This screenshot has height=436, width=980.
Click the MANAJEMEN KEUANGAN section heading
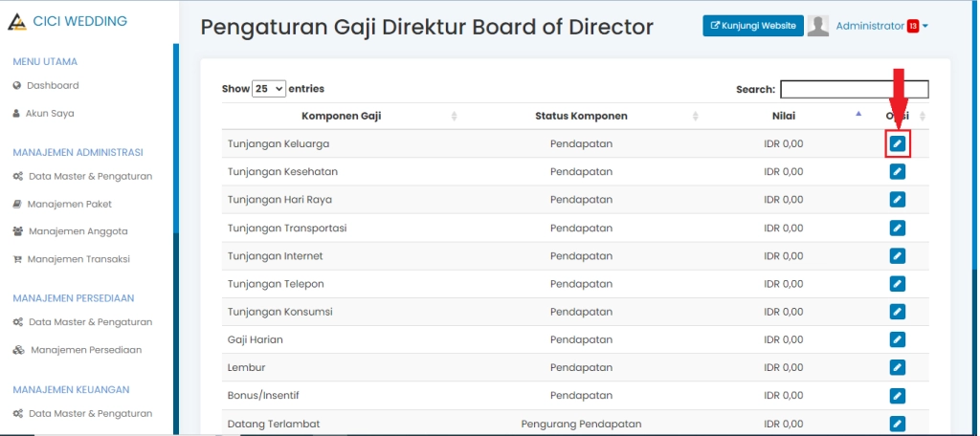tap(71, 390)
